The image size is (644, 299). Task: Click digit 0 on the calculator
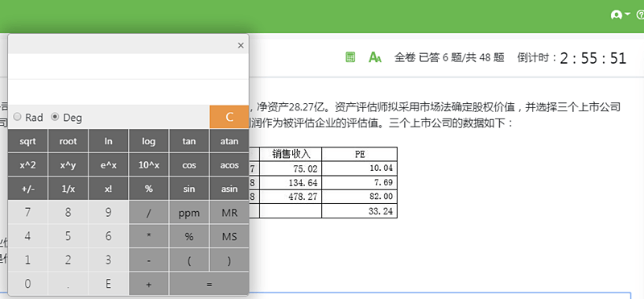click(x=28, y=284)
